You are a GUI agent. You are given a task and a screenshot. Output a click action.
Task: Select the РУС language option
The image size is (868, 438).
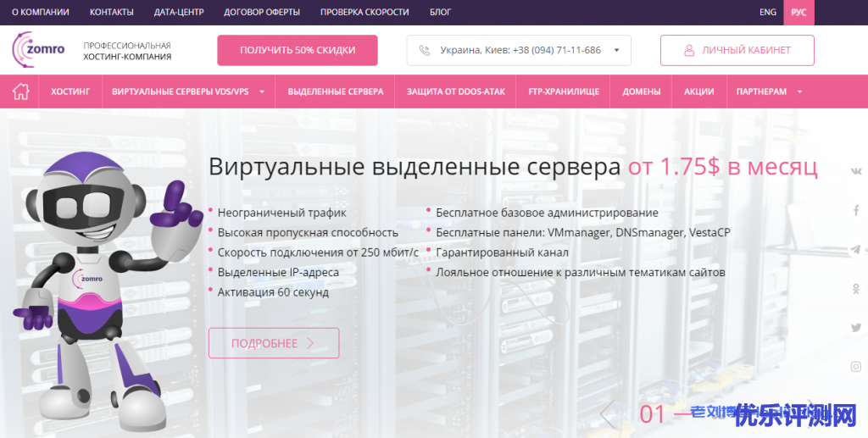click(x=798, y=13)
